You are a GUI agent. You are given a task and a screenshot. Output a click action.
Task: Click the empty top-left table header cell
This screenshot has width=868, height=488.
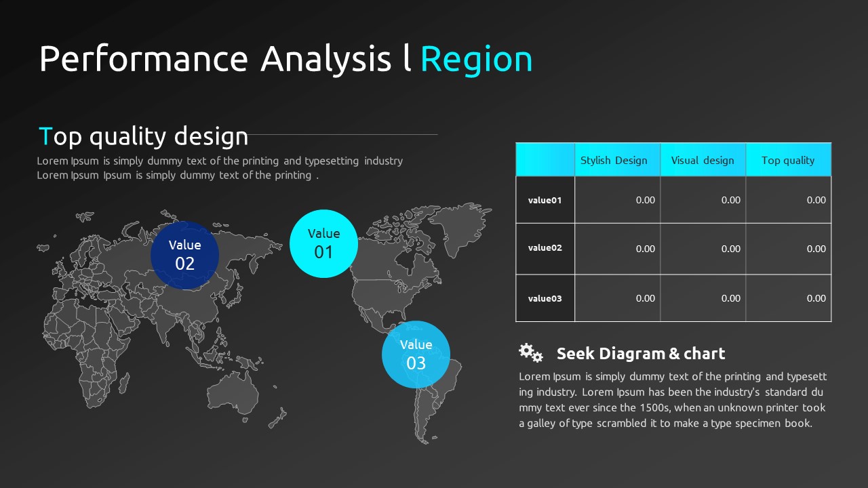pos(545,160)
